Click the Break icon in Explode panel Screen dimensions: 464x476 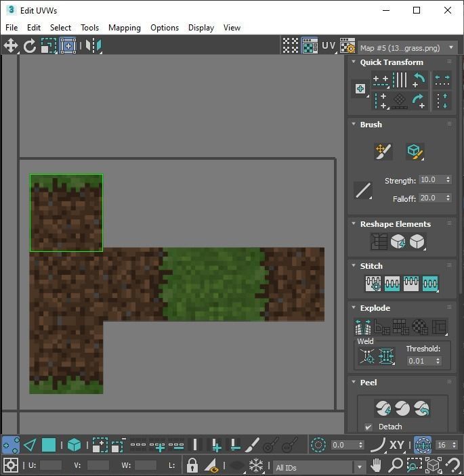pyautogui.click(x=363, y=326)
